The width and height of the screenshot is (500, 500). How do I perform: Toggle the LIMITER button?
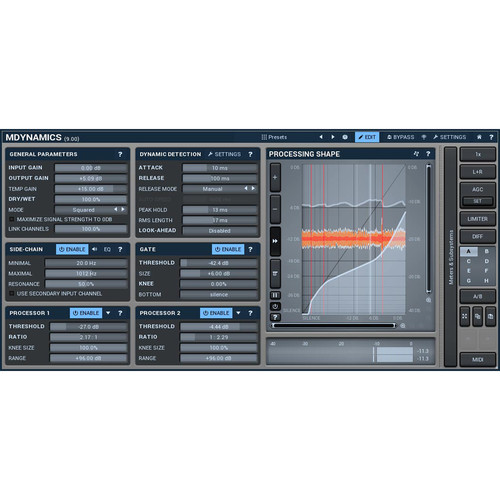tap(478, 219)
